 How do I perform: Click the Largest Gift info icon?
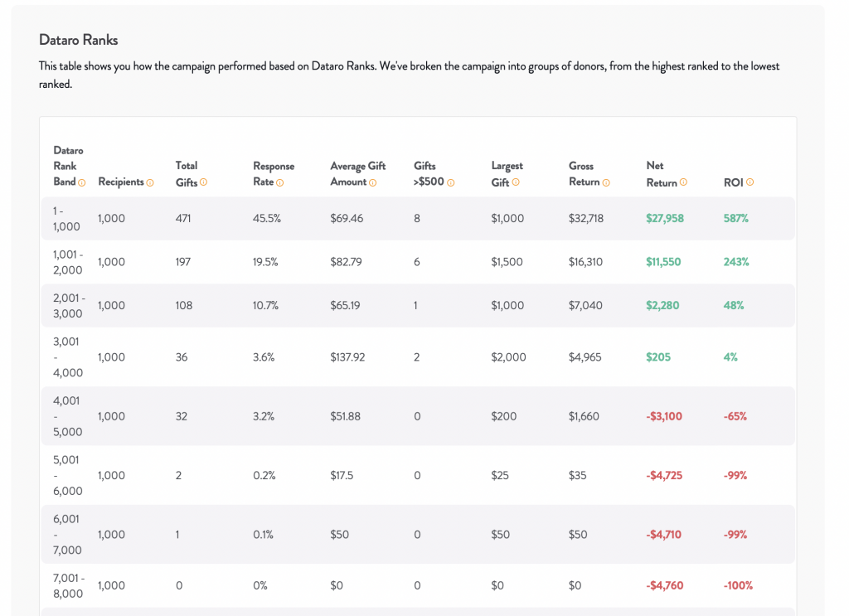[516, 182]
